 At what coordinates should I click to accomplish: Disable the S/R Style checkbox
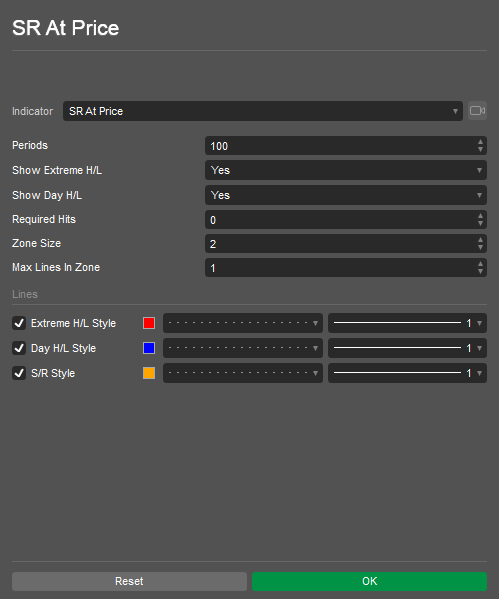19,373
